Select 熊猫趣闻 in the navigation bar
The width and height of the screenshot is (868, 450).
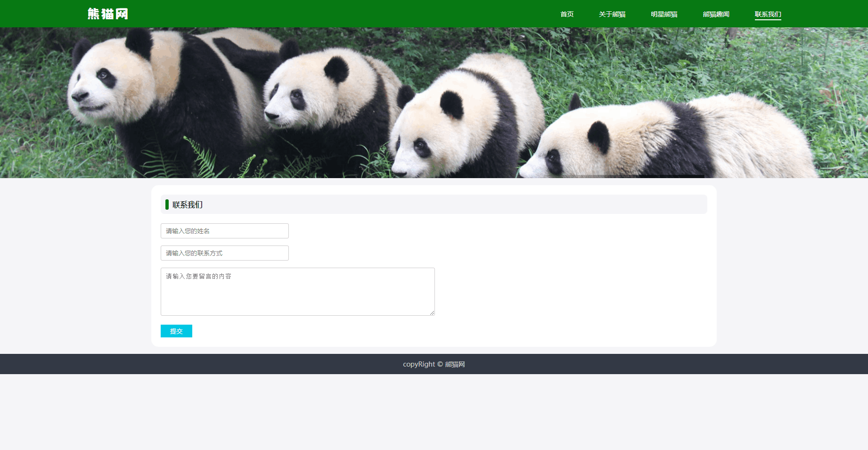(716, 14)
